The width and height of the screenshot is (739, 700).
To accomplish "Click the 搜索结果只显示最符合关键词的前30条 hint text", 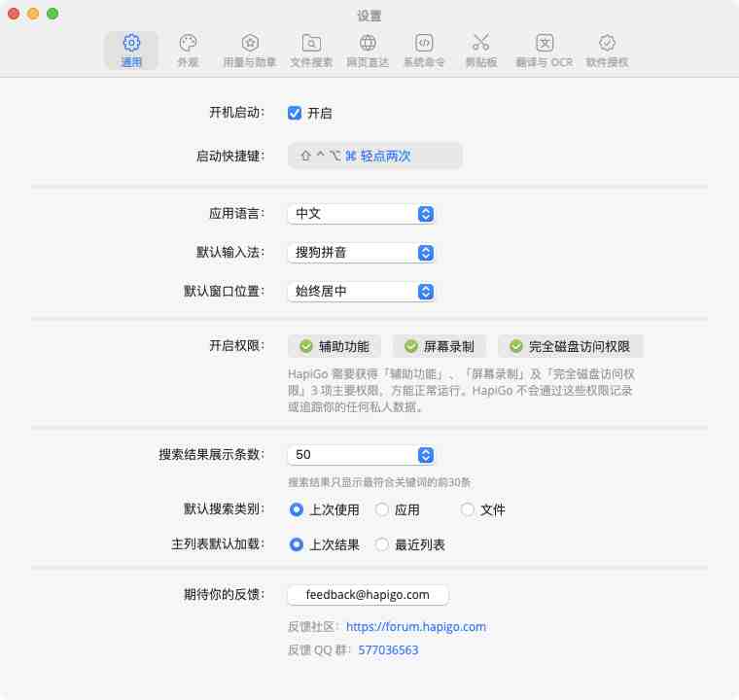I will pos(379,482).
